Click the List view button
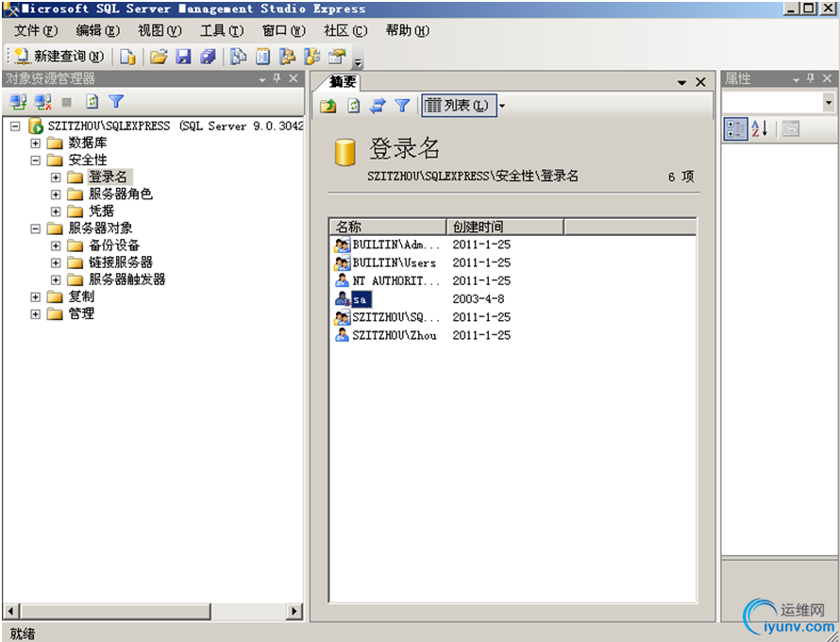Image resolution: width=840 pixels, height=642 pixels. coord(457,106)
